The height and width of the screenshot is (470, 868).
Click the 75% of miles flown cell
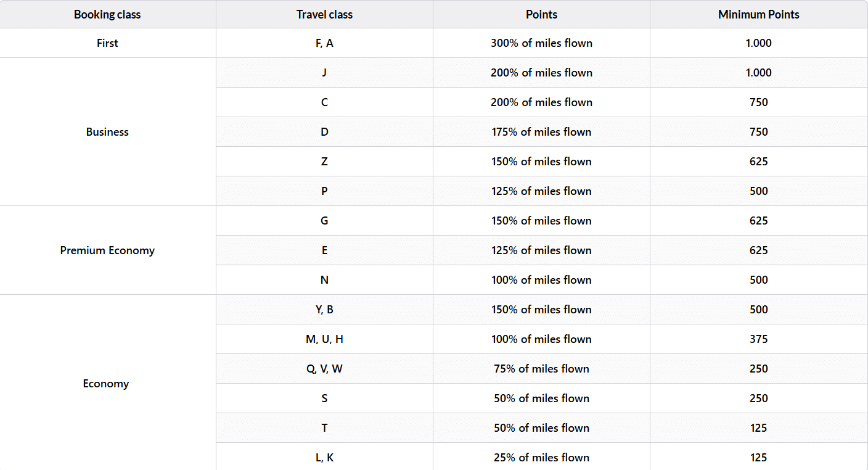point(541,369)
